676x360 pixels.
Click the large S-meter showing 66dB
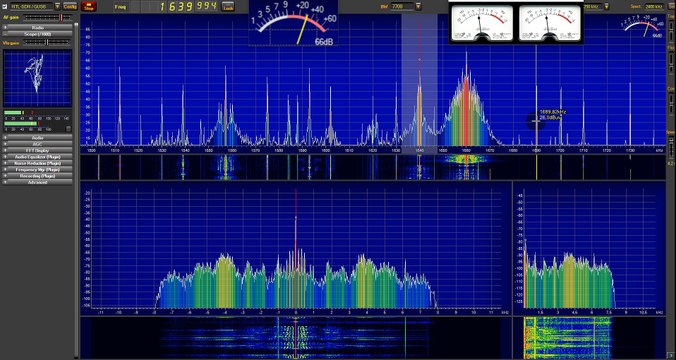[293, 23]
